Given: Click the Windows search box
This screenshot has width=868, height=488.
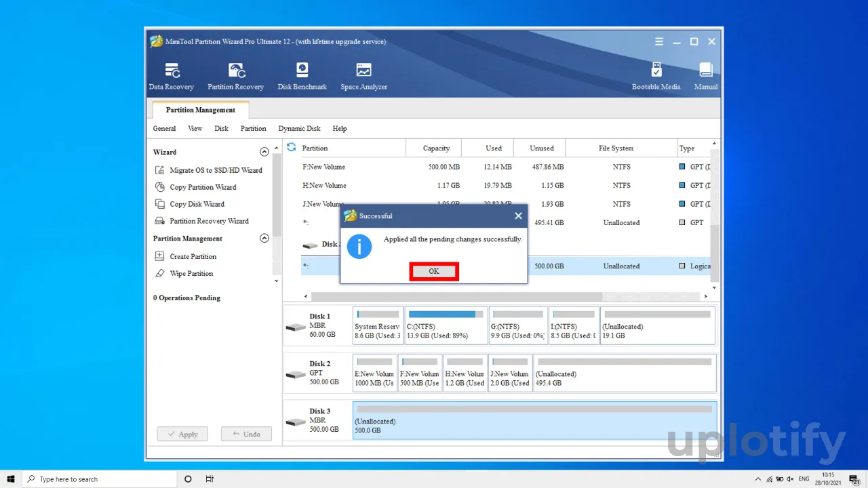Looking at the screenshot, I should coord(100,479).
